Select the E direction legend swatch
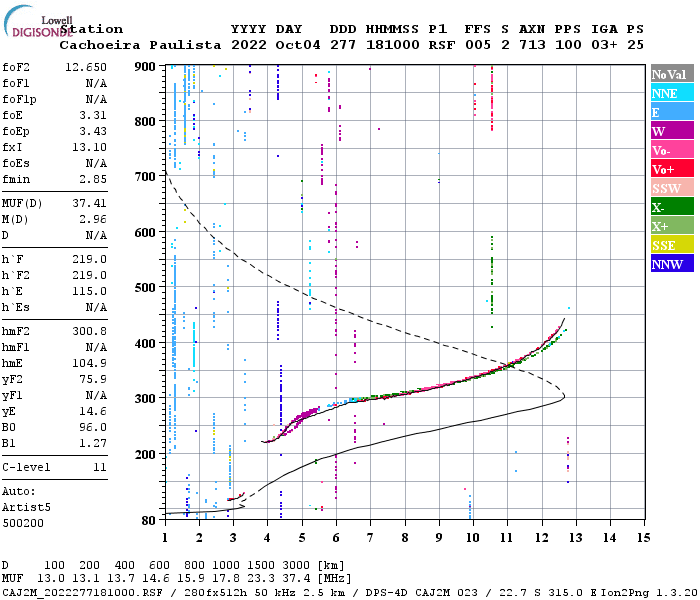 [x=672, y=112]
